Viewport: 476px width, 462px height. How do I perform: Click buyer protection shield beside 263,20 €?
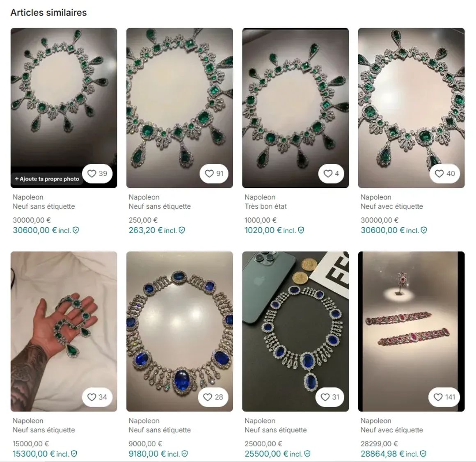tap(181, 231)
